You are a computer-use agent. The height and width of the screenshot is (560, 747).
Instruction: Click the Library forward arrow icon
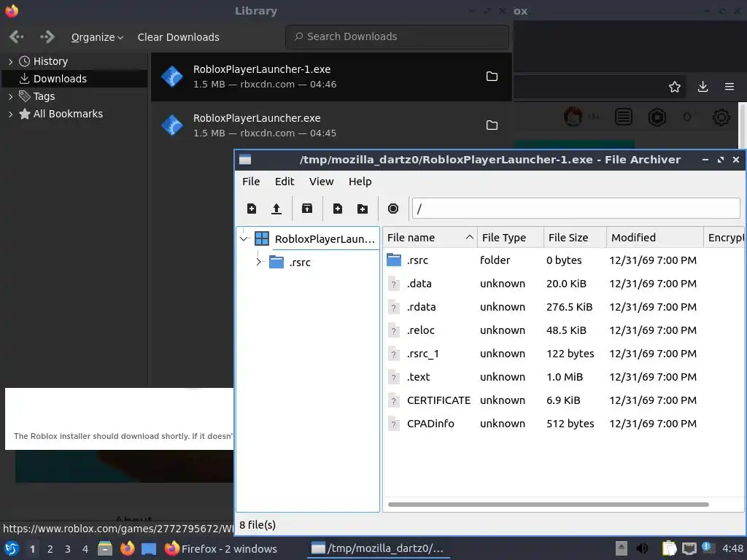click(x=47, y=36)
